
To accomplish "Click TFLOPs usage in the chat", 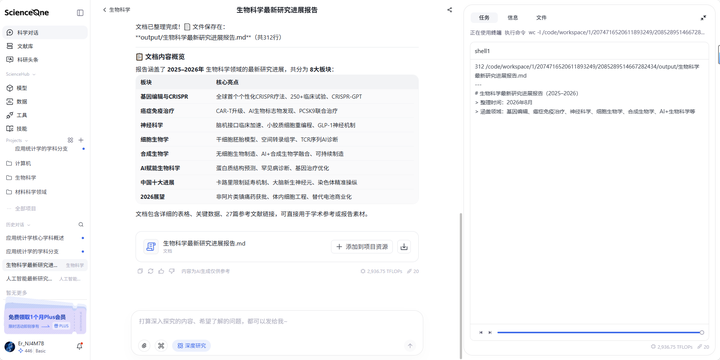I will (x=382, y=271).
